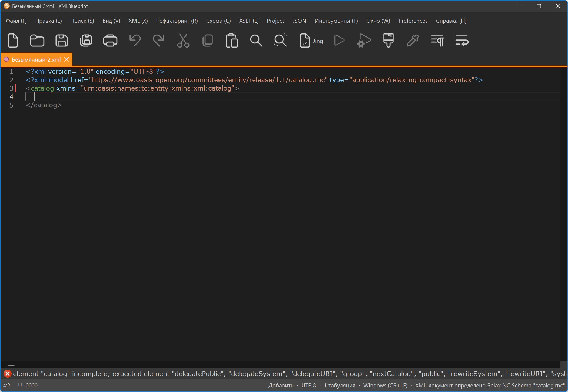Open the Вид (V) menu
This screenshot has width=568, height=392.
(111, 21)
